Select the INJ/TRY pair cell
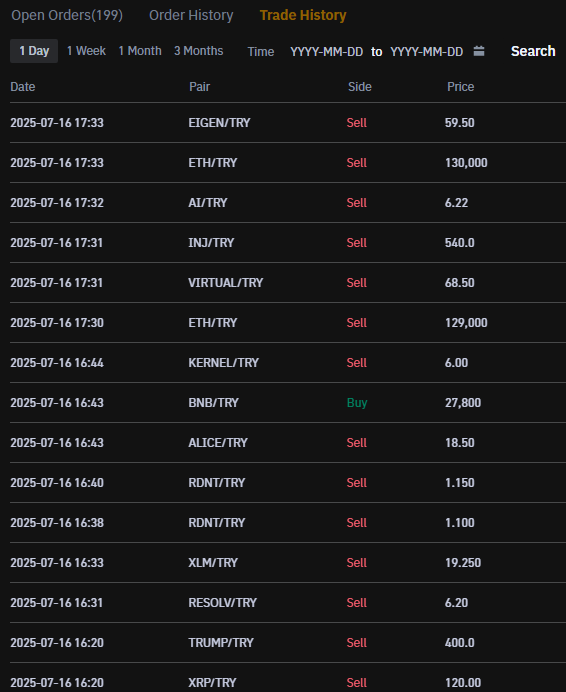Screen dimensions: 566x692 (x=211, y=243)
